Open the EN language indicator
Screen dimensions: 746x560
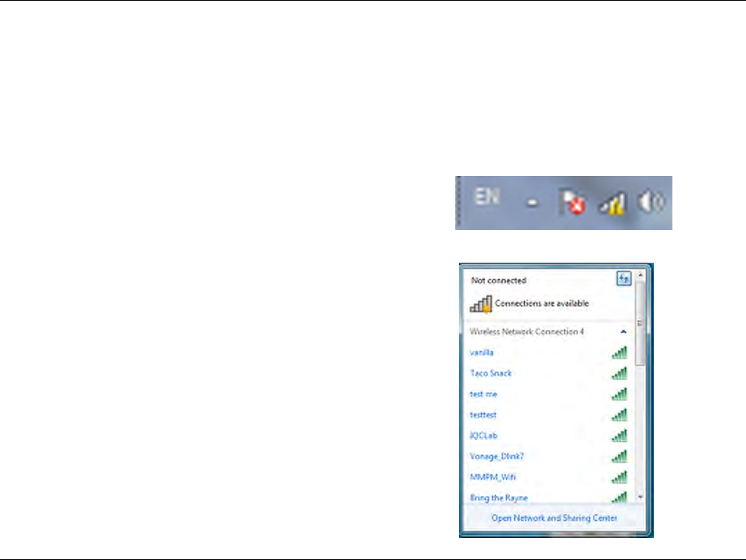487,196
